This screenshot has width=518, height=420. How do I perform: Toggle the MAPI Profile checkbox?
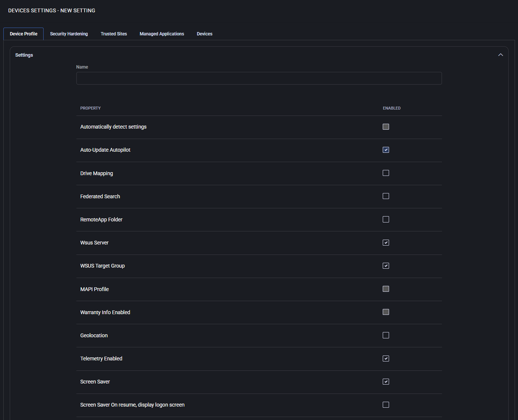[x=386, y=289]
